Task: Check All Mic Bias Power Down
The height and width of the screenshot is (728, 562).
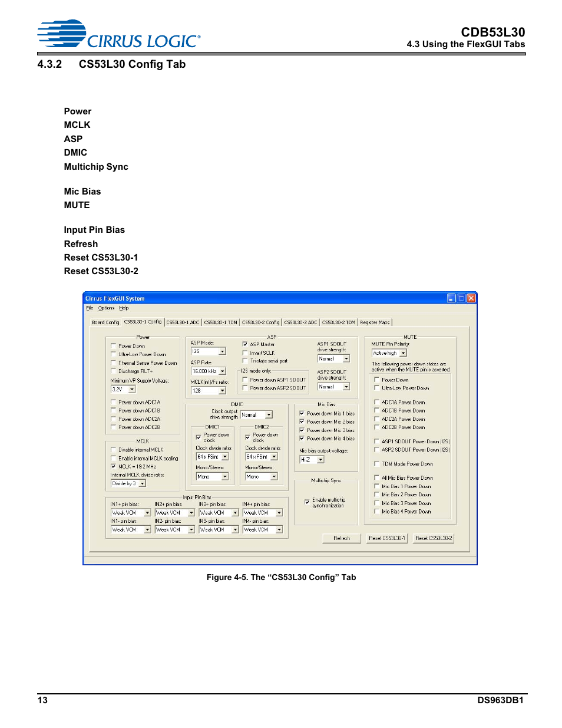Action: tap(377, 477)
